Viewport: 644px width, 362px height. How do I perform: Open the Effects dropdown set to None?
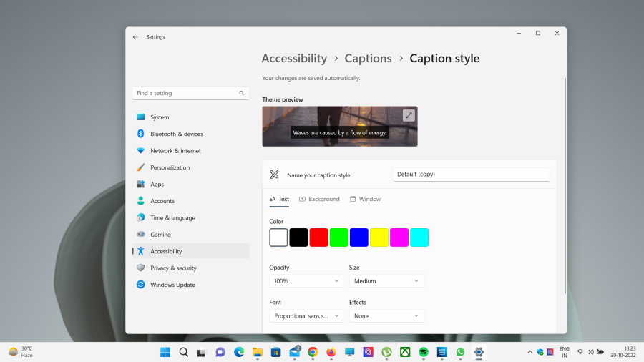(386, 315)
